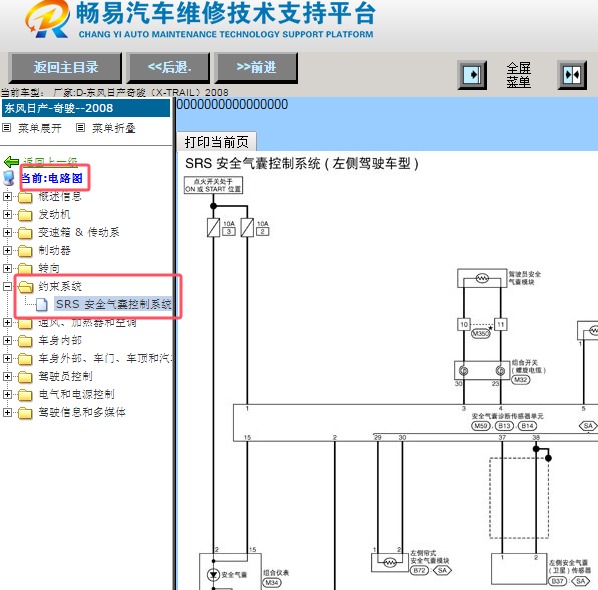Click the green back arrow icon
This screenshot has width=598, height=590.
click(x=11, y=162)
